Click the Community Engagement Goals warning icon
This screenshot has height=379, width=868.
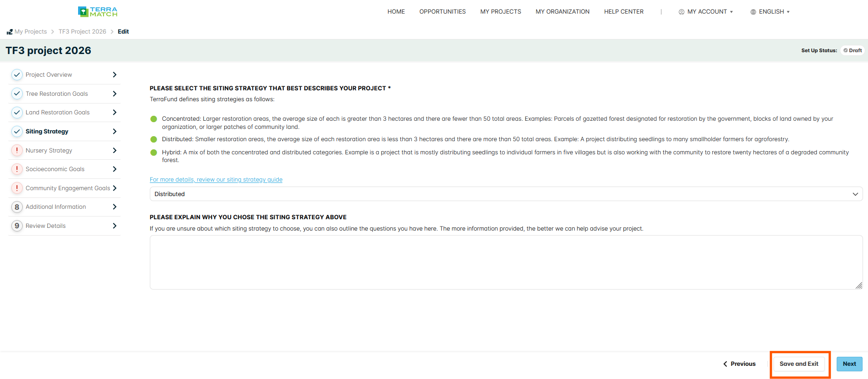(17, 188)
